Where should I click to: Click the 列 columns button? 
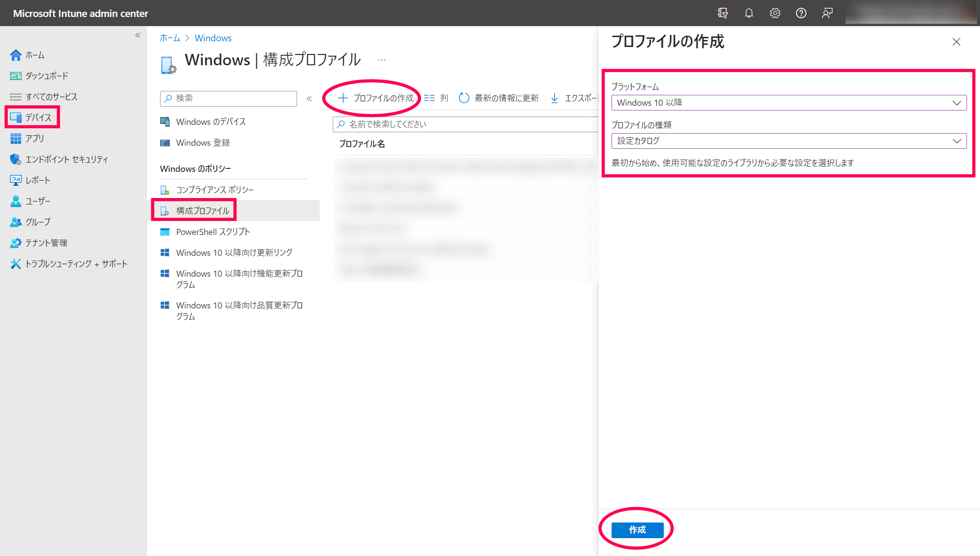(x=436, y=98)
